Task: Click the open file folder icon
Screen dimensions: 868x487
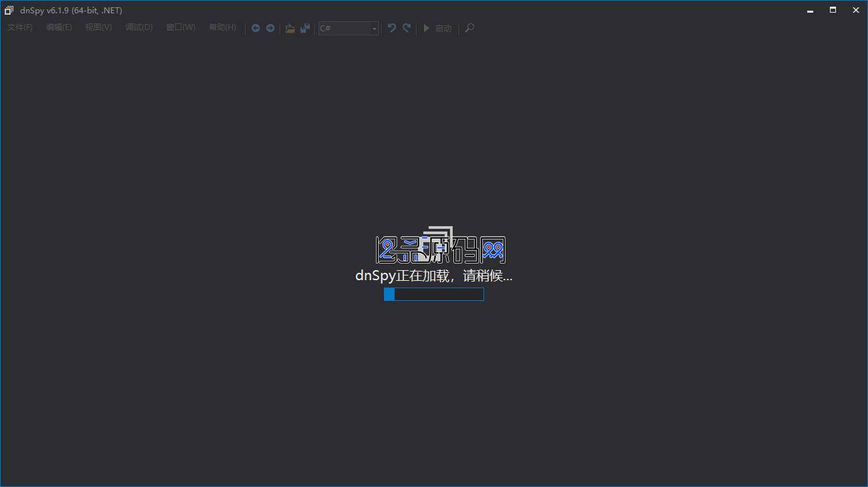Action: point(290,28)
